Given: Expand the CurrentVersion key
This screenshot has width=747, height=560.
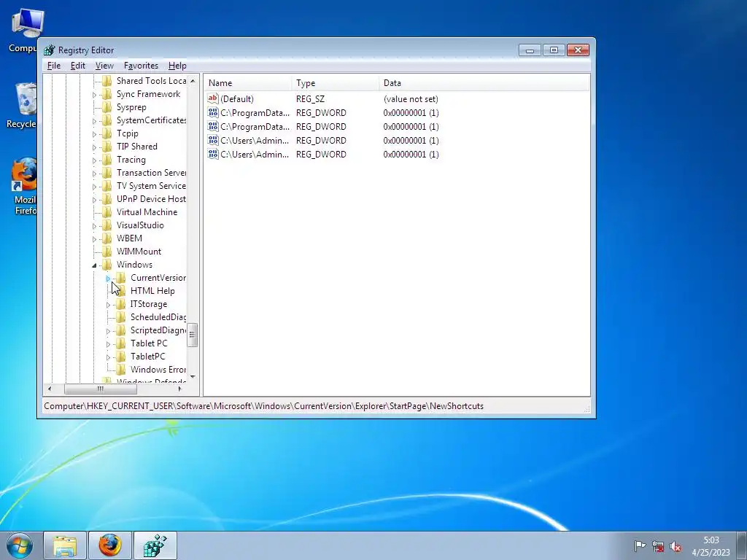Looking at the screenshot, I should [108, 279].
